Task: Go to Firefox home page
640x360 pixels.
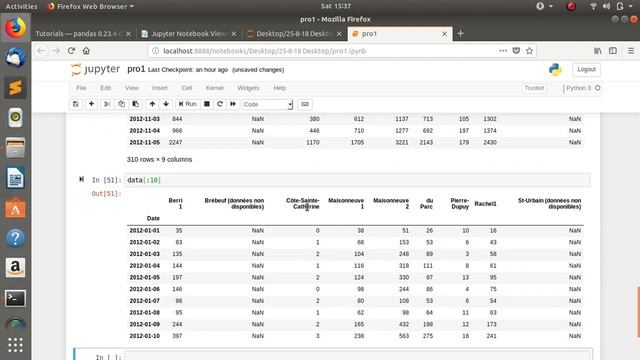Action: pos(86,51)
